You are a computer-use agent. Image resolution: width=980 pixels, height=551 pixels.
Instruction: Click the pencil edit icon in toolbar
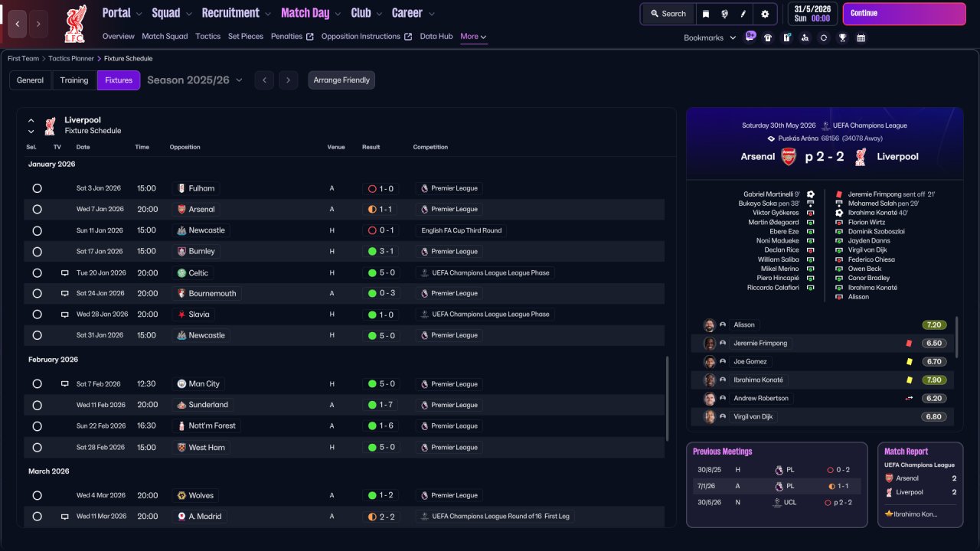(x=743, y=14)
